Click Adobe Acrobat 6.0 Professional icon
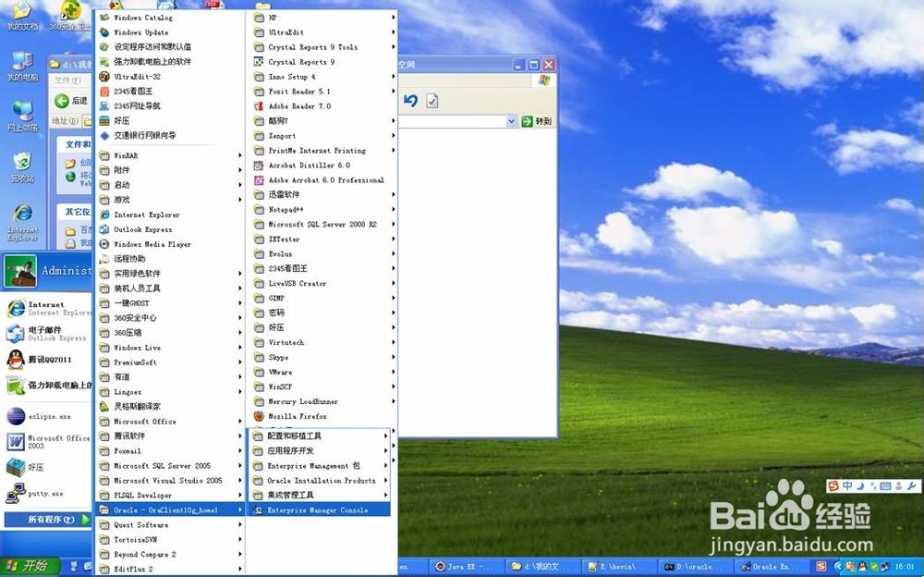This screenshot has height=577, width=924. [259, 180]
